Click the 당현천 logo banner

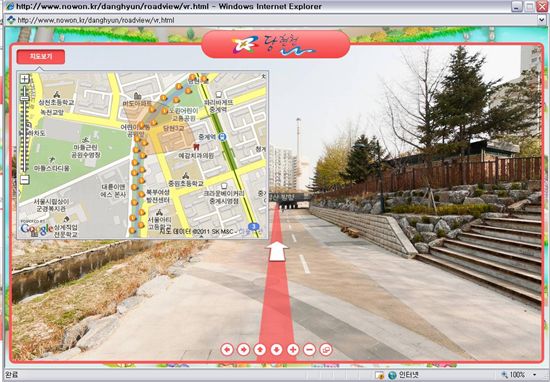(276, 44)
